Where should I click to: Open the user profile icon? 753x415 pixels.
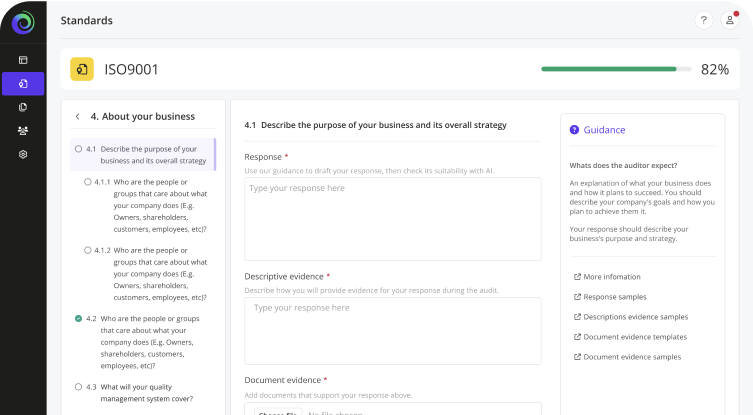click(x=730, y=20)
